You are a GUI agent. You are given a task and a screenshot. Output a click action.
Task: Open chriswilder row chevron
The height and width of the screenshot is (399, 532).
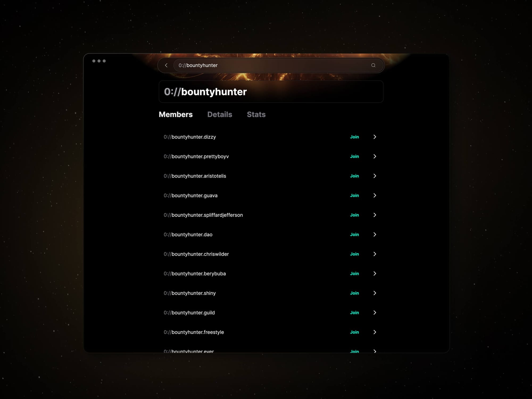pos(375,254)
